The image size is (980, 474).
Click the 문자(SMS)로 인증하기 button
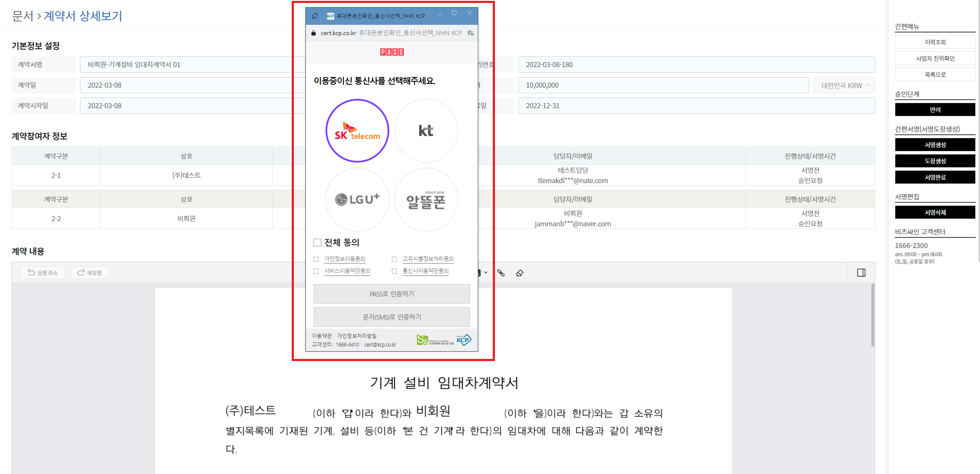[x=392, y=317]
